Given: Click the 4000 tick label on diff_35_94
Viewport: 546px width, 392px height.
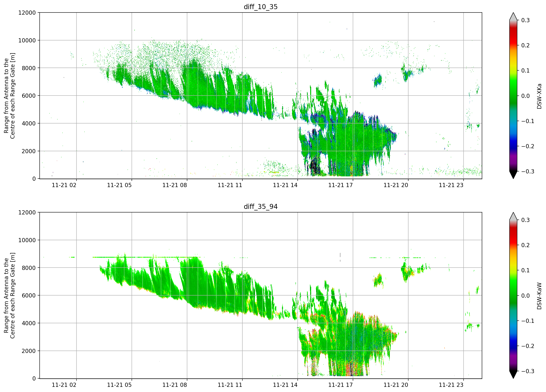Looking at the screenshot, I should pyautogui.click(x=29, y=323).
